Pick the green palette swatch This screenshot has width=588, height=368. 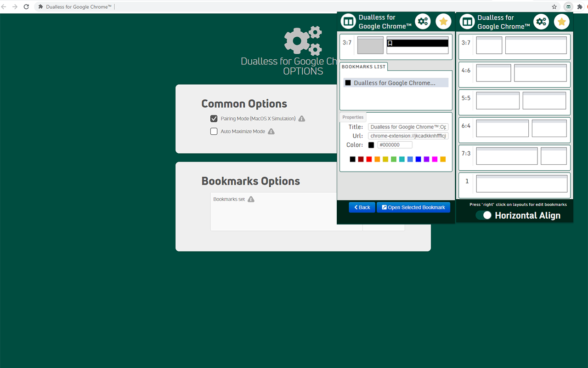pos(394,159)
